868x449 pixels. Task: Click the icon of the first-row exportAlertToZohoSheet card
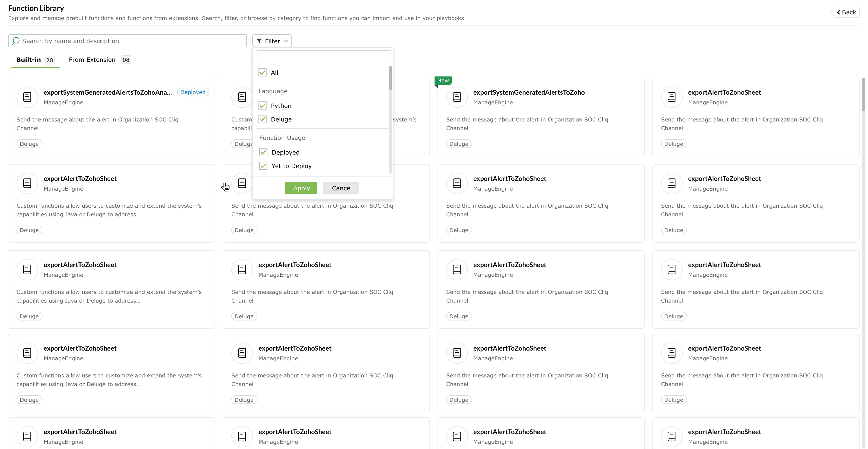672,97
